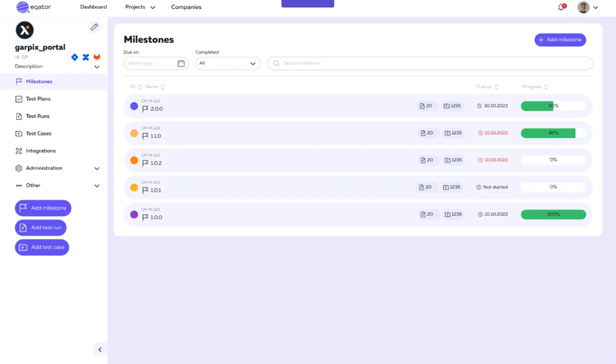Click the Add test case button

[42, 247]
